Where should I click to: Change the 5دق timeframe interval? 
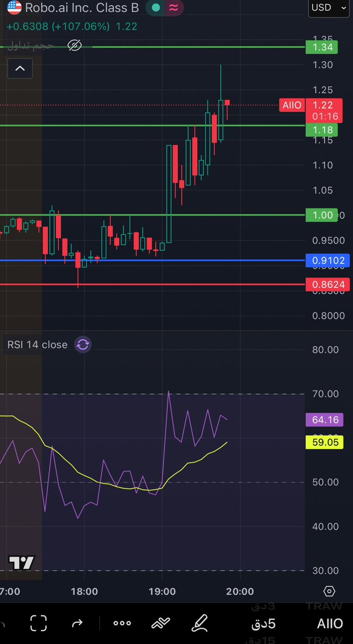(x=263, y=624)
